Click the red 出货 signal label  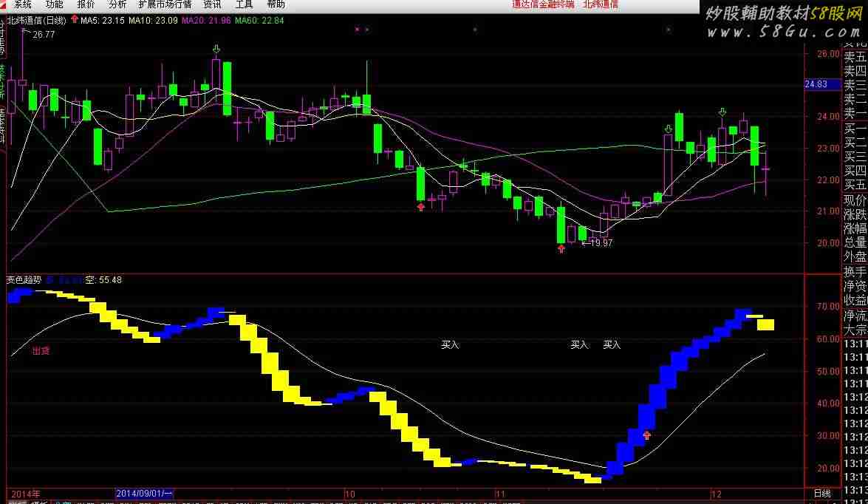(x=41, y=350)
